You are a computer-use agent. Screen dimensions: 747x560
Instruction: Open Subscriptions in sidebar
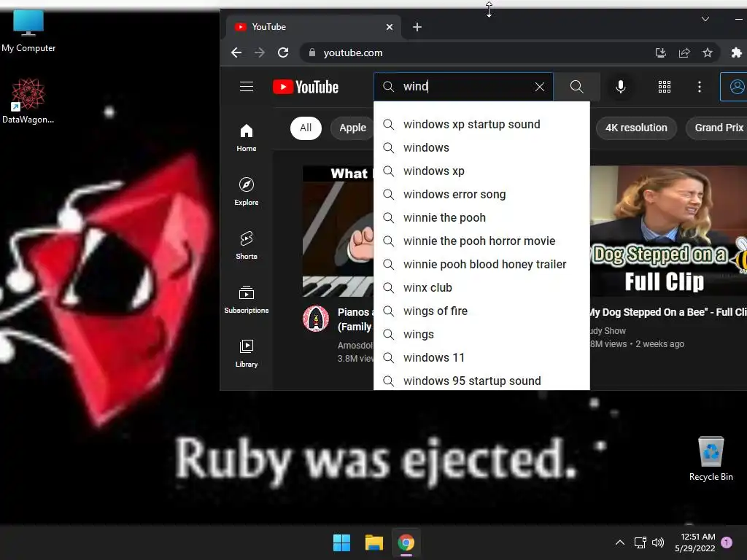coord(247,300)
